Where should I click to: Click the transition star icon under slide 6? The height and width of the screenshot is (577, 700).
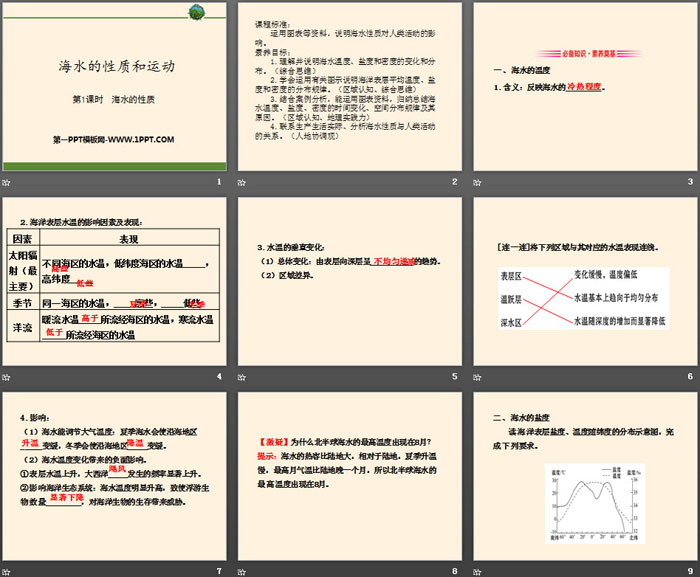[477, 376]
